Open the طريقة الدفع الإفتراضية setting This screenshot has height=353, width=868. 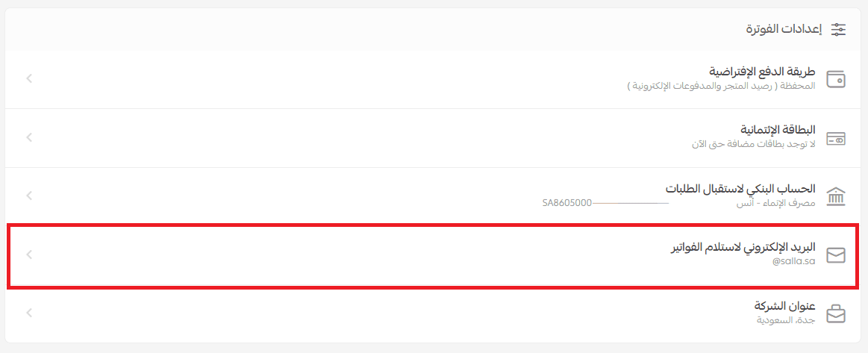point(762,72)
